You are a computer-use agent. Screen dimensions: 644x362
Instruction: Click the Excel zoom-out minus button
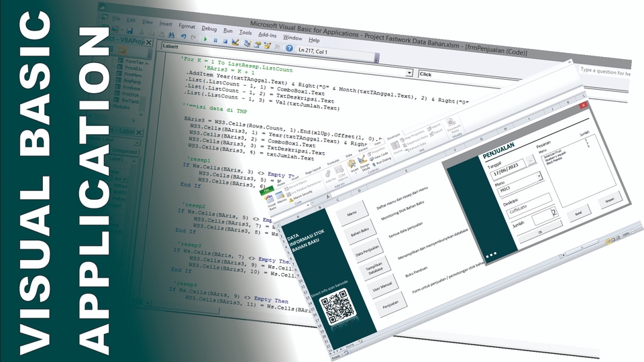[x=633, y=231]
